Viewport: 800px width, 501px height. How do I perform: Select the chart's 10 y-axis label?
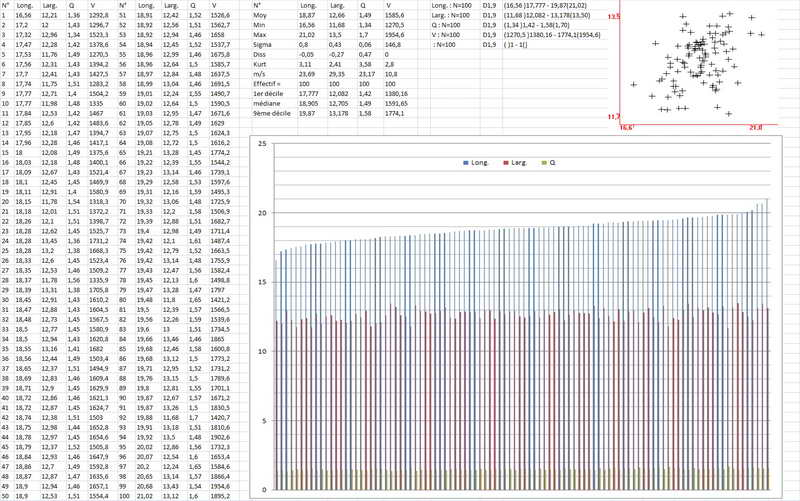261,351
